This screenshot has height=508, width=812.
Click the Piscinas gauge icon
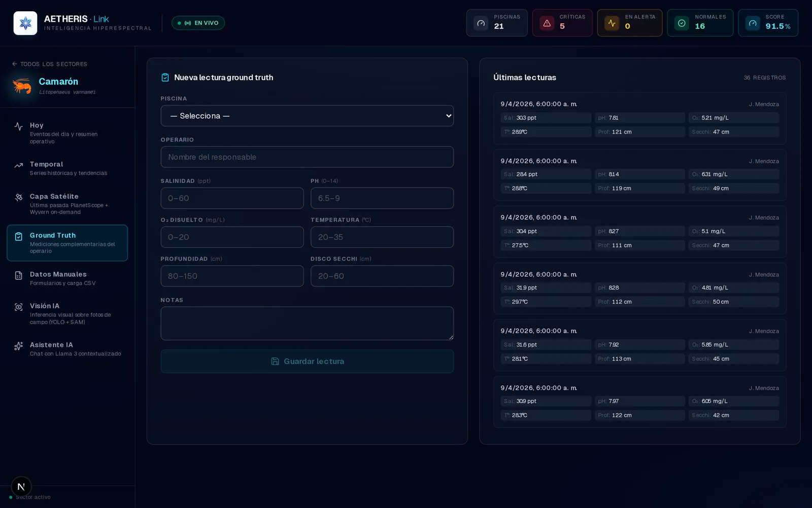click(481, 23)
